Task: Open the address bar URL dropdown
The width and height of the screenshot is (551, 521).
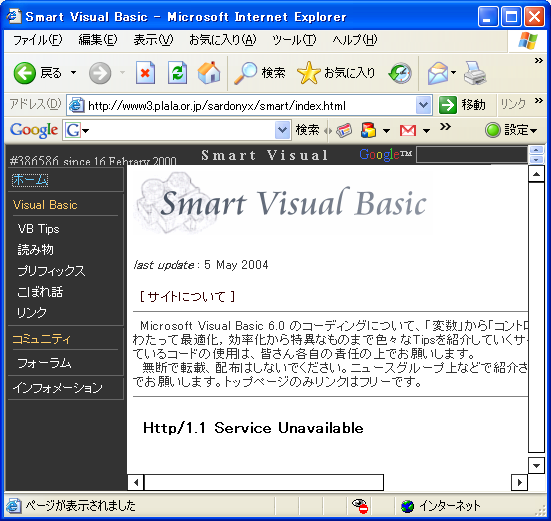Action: 424,105
